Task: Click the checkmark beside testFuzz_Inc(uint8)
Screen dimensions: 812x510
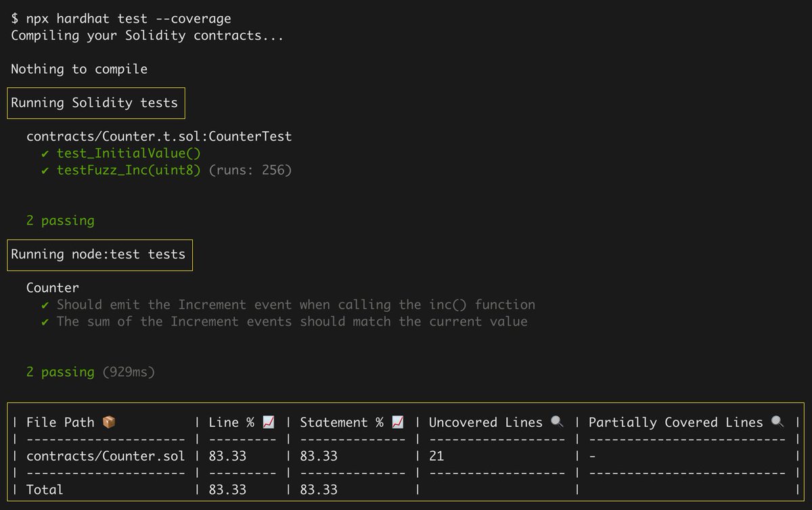Action: (45, 170)
